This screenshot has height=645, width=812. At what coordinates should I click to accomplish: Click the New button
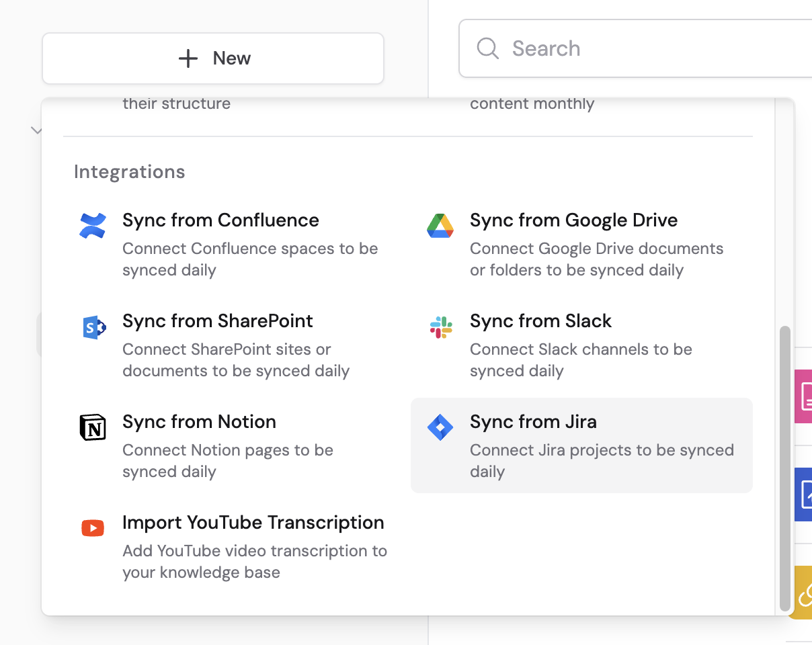pyautogui.click(x=213, y=58)
